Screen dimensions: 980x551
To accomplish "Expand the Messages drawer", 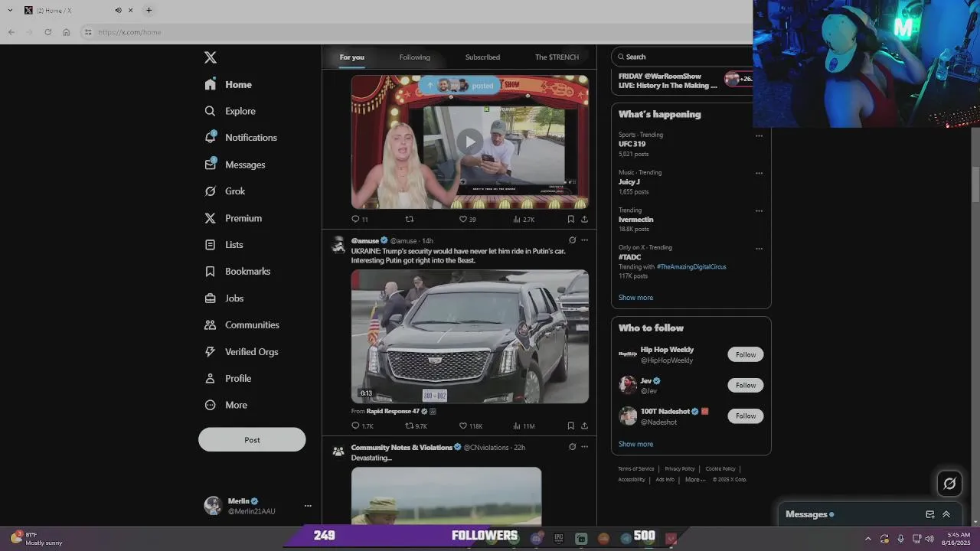I will [946, 514].
